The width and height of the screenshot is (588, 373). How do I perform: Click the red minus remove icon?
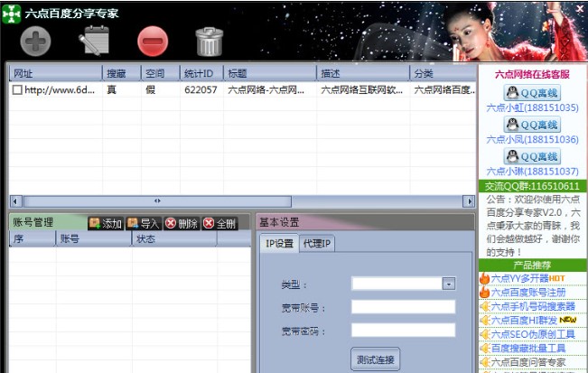(x=153, y=42)
